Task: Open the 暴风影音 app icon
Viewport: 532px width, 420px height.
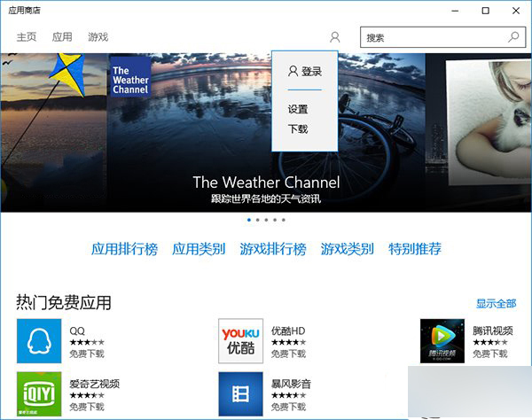Action: click(x=240, y=394)
